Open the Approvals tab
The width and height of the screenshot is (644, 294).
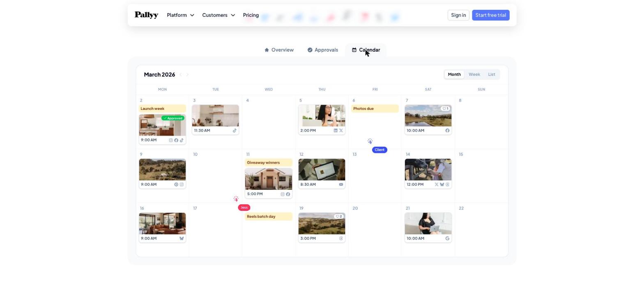[x=323, y=50]
